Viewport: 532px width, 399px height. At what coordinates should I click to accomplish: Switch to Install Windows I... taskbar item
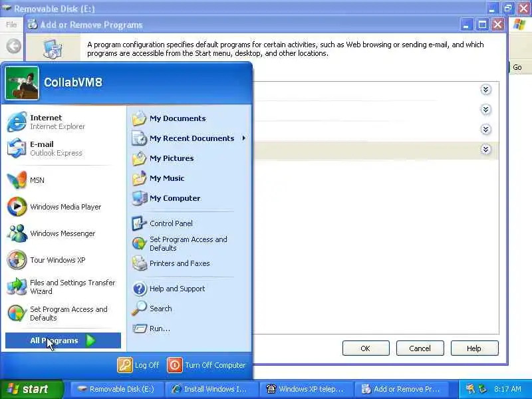[x=211, y=389]
